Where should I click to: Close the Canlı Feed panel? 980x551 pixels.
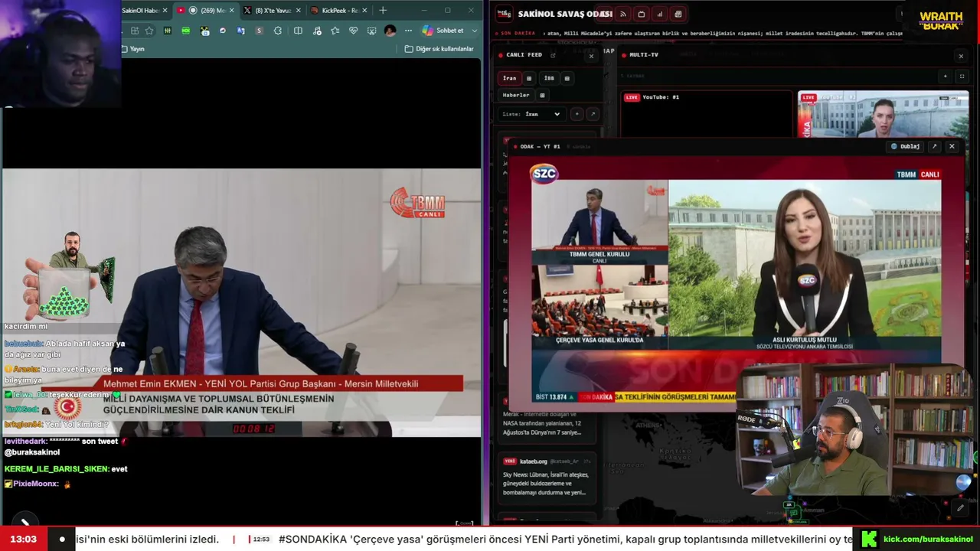591,56
